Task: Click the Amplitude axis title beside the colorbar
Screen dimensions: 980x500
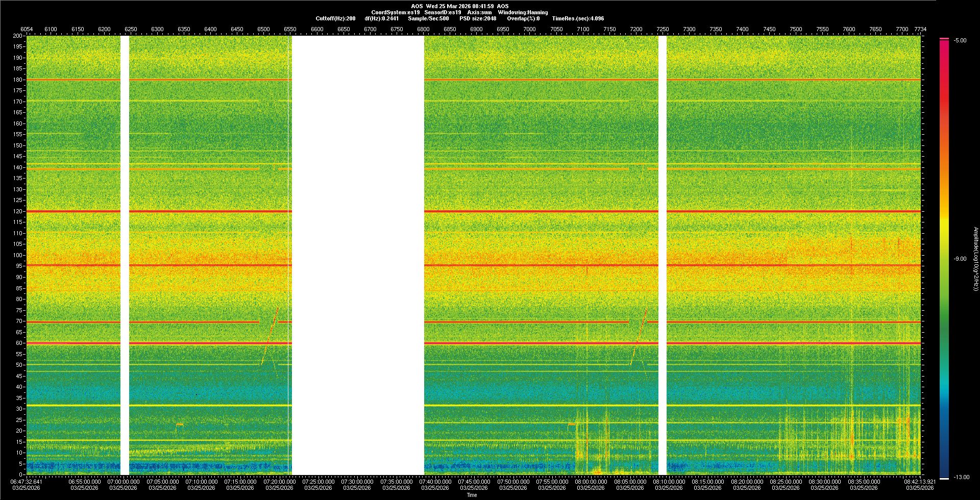Action: (975, 259)
